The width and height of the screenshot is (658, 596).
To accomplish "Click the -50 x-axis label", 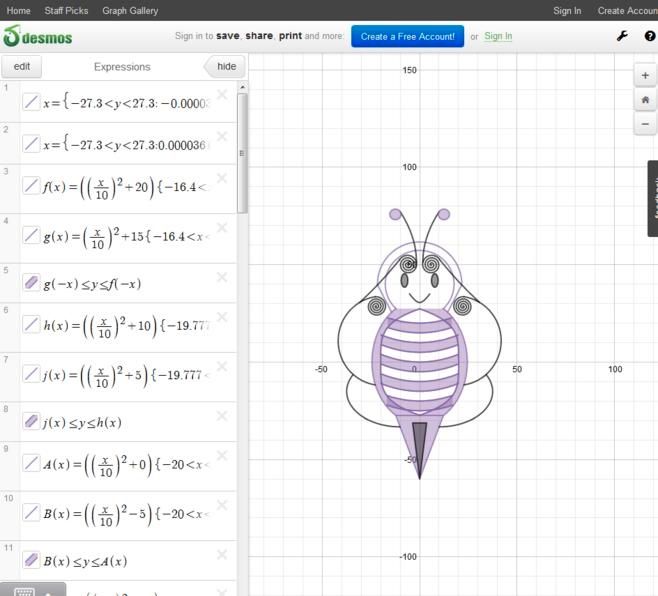I will coord(321,369).
